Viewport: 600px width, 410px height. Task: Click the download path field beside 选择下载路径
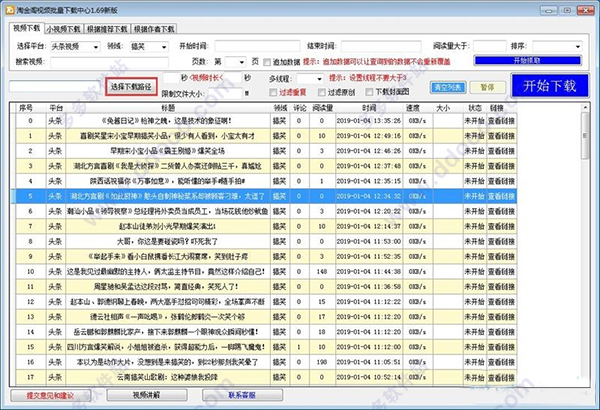coord(55,86)
